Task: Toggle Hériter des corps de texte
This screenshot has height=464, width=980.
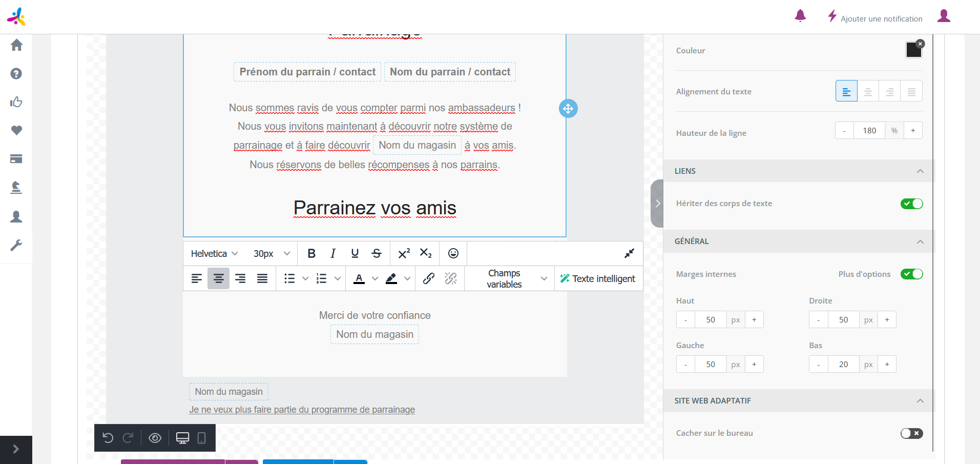Action: (911, 204)
